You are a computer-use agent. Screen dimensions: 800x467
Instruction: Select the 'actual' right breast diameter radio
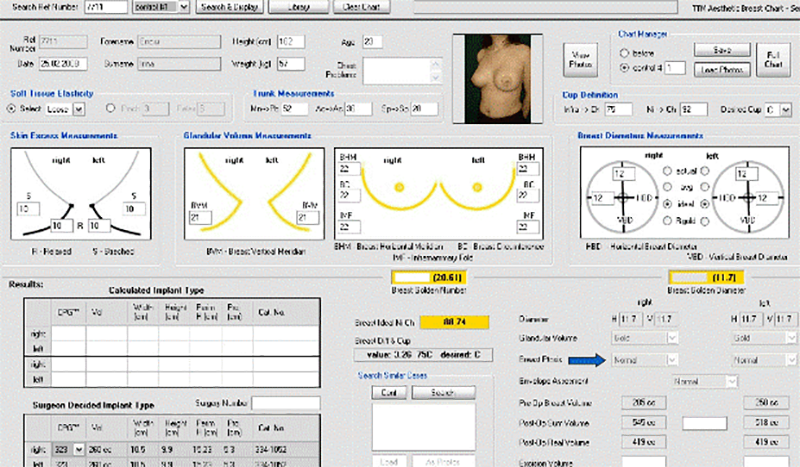click(666, 170)
